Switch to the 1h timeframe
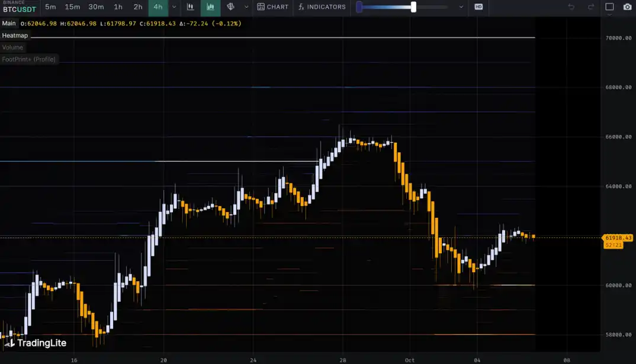636x364 pixels. [118, 7]
